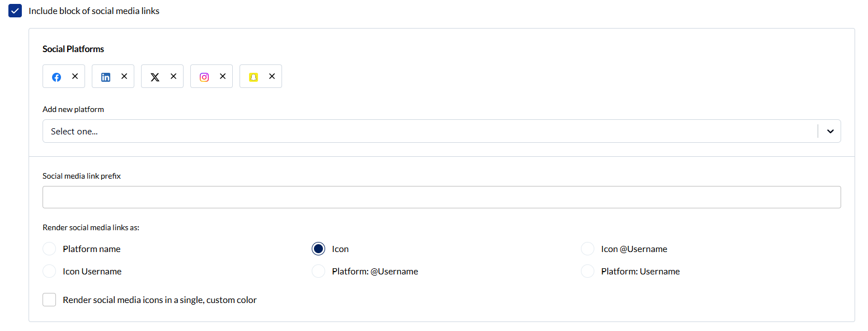Select the Platform name radio option

pos(49,249)
